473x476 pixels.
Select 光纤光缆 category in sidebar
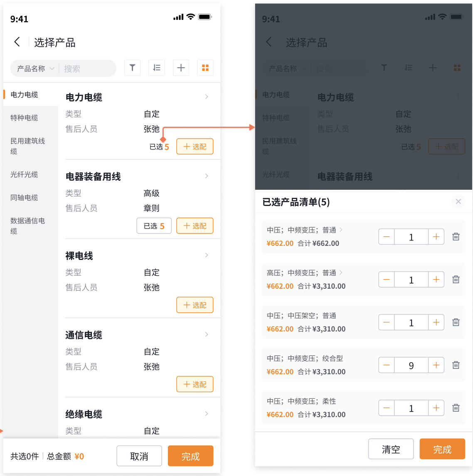pos(24,174)
